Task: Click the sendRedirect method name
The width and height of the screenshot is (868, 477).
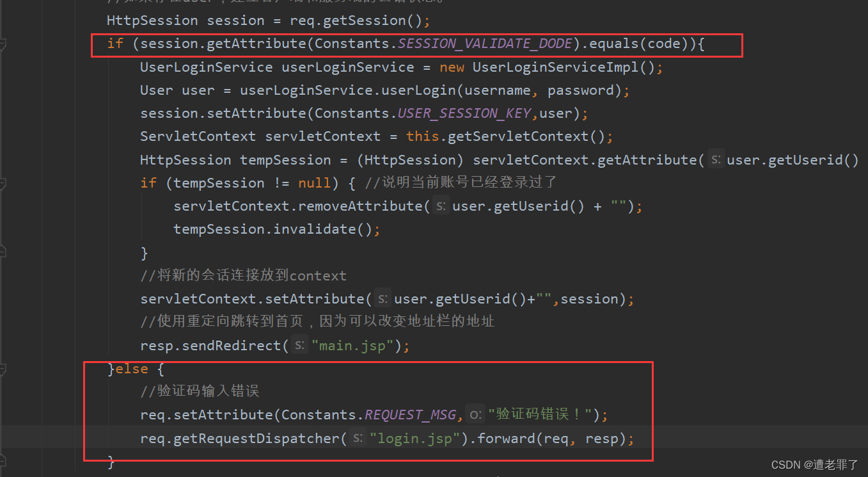Action: 232,346
